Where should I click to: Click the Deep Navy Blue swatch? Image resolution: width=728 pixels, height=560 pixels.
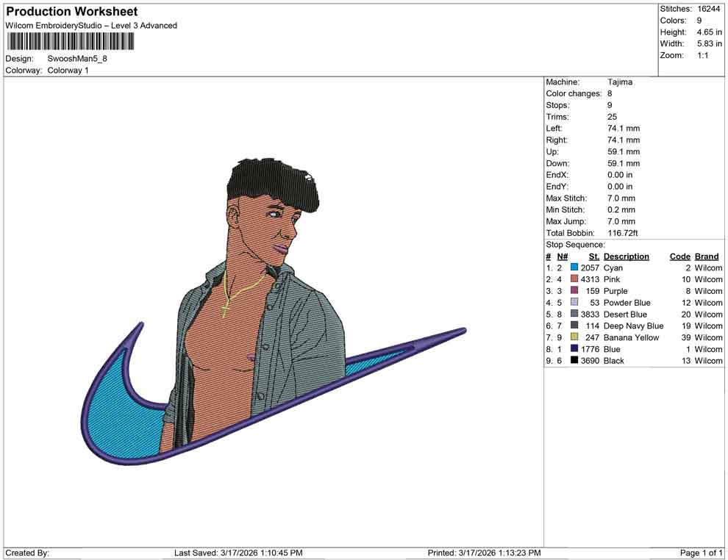pos(573,326)
